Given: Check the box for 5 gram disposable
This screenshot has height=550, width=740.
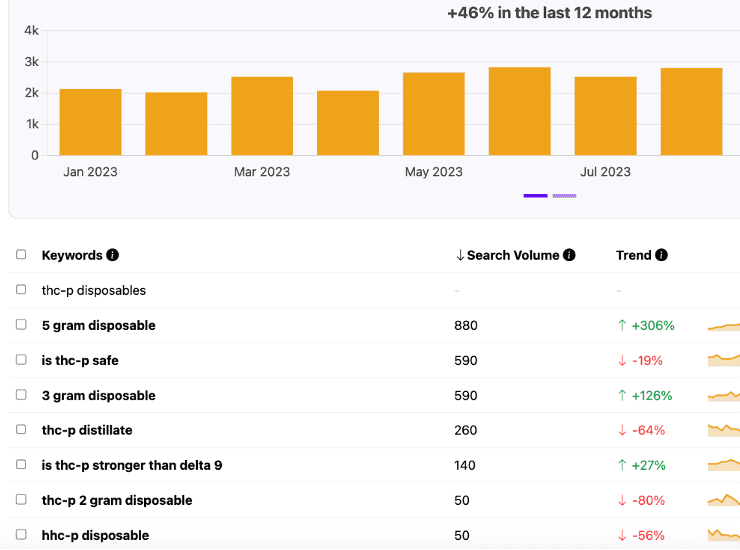Looking at the screenshot, I should click(21, 325).
